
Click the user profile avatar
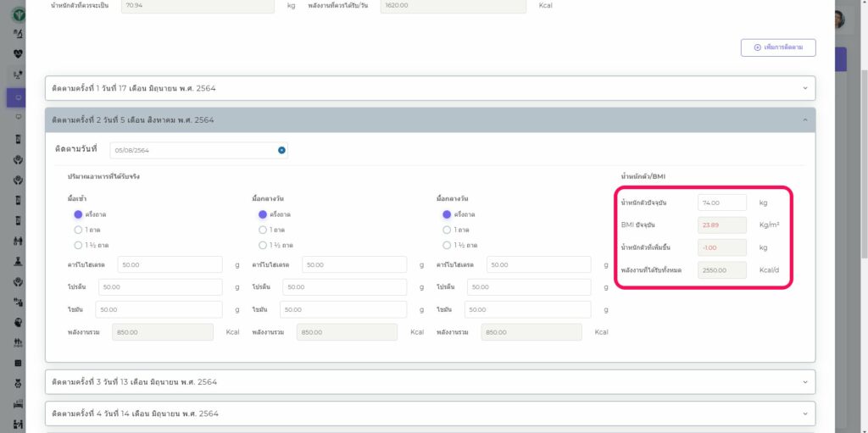(837, 19)
